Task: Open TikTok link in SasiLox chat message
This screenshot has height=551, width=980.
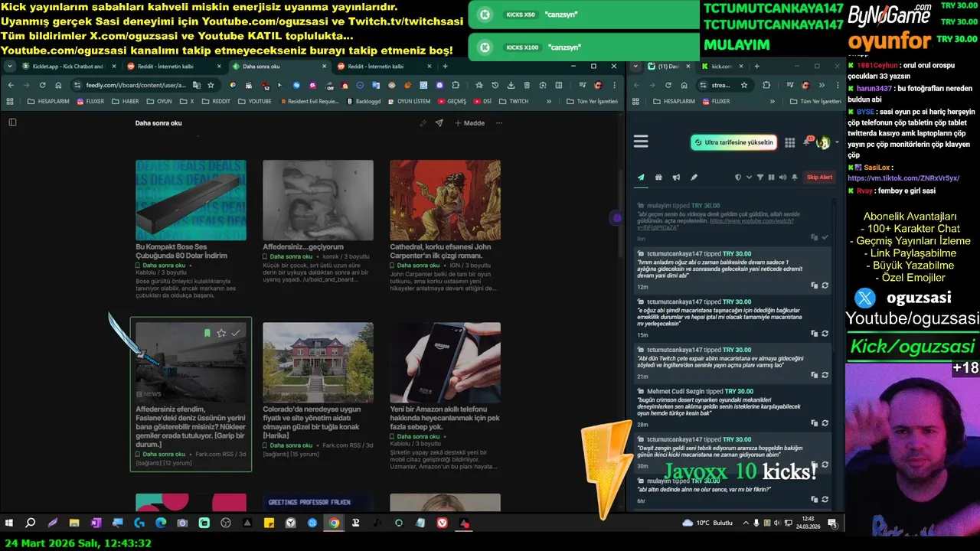Action: click(903, 178)
